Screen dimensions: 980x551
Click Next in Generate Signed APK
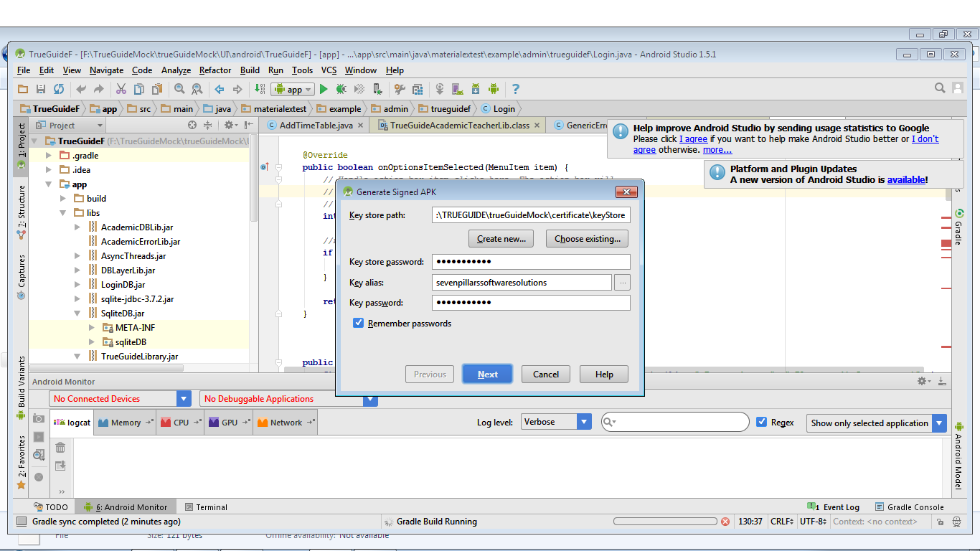(488, 374)
